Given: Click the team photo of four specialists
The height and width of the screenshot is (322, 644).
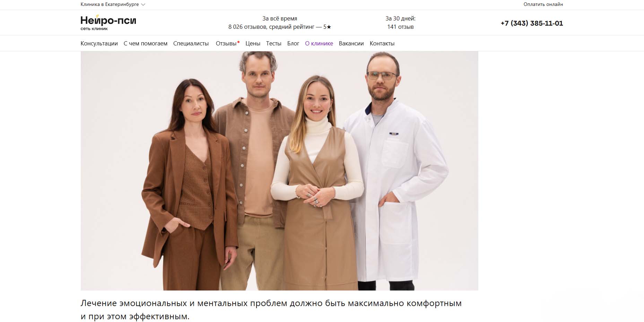Looking at the screenshot, I should point(279,171).
